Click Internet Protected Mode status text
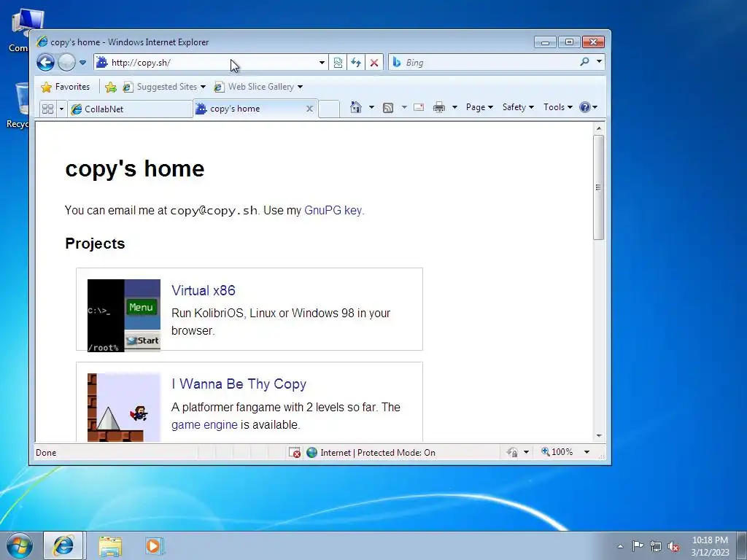 coord(378,453)
